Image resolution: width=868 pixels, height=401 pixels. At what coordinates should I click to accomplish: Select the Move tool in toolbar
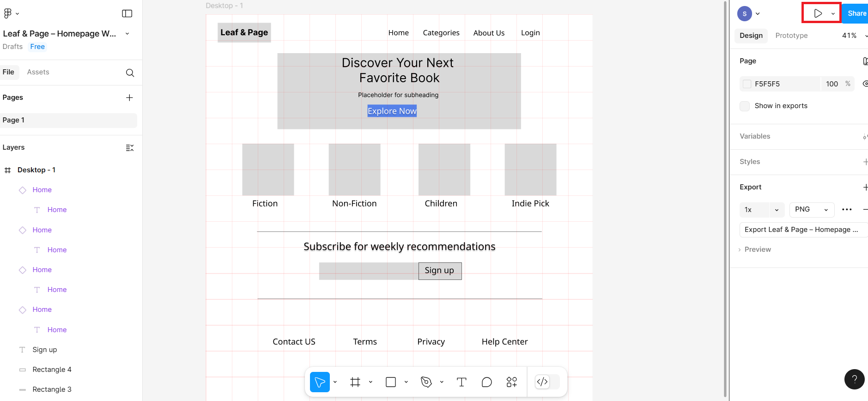coord(320,382)
